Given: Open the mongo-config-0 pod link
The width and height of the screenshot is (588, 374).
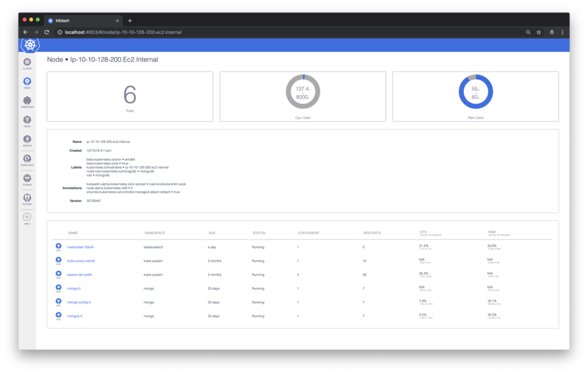Looking at the screenshot, I should coord(79,302).
